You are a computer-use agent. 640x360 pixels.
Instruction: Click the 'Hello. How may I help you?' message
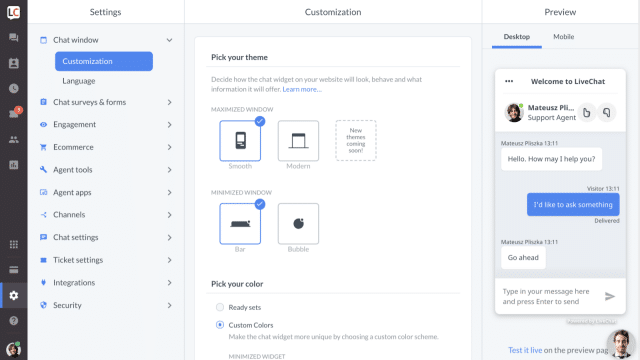pyautogui.click(x=551, y=159)
